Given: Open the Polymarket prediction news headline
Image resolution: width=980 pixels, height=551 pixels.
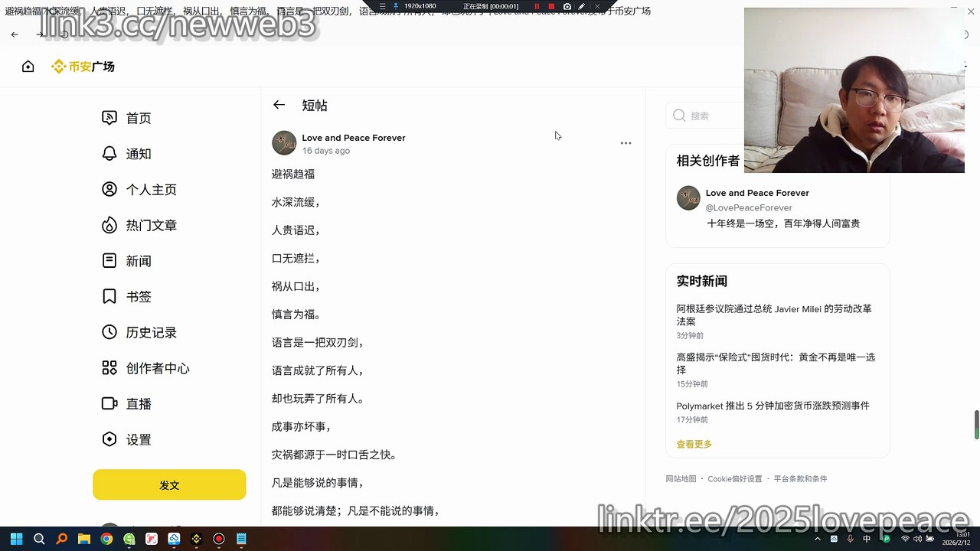Looking at the screenshot, I should coord(773,406).
